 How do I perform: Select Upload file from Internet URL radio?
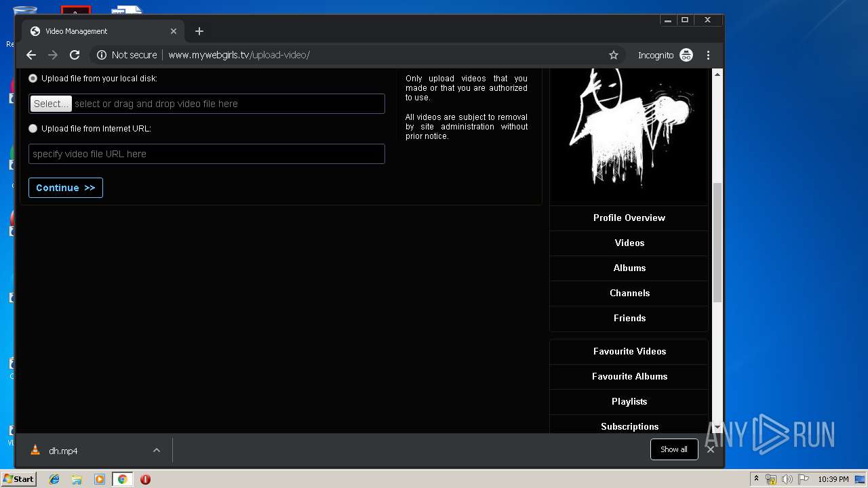tap(33, 129)
